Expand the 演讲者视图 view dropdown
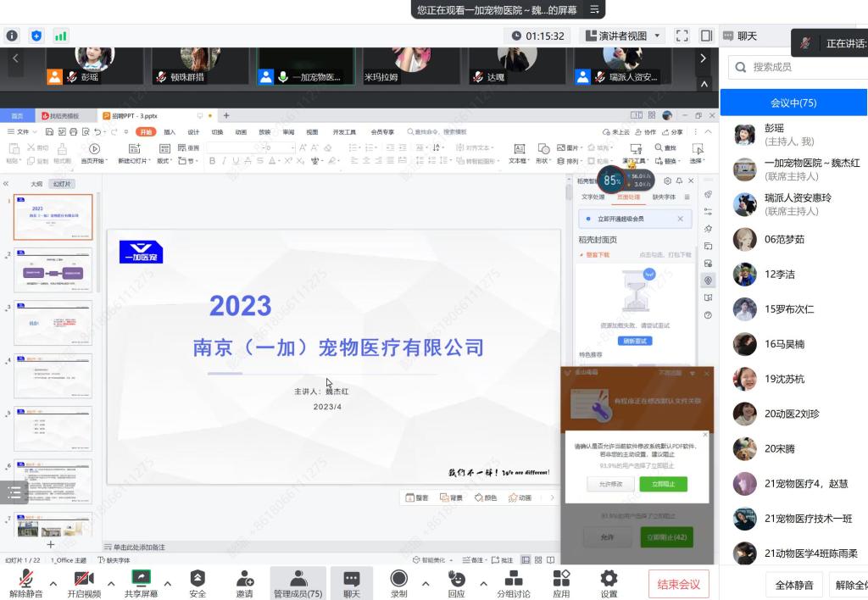The image size is (868, 600). click(x=659, y=36)
